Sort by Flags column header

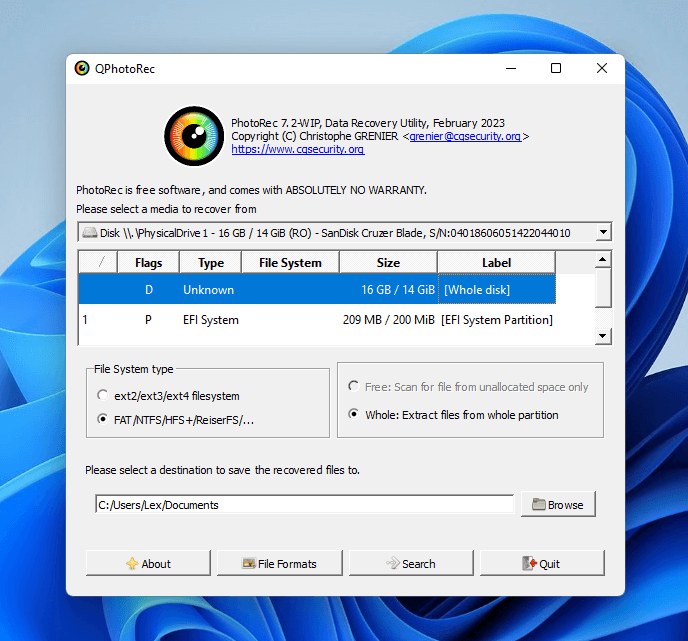(148, 262)
